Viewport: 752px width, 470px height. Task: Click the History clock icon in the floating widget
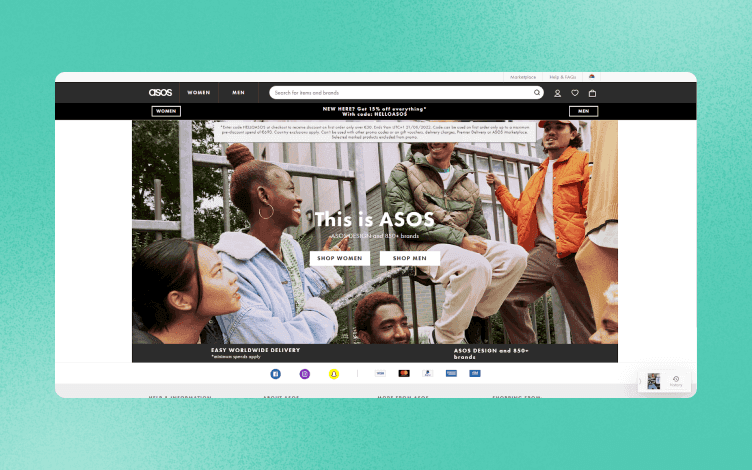[x=676, y=379]
